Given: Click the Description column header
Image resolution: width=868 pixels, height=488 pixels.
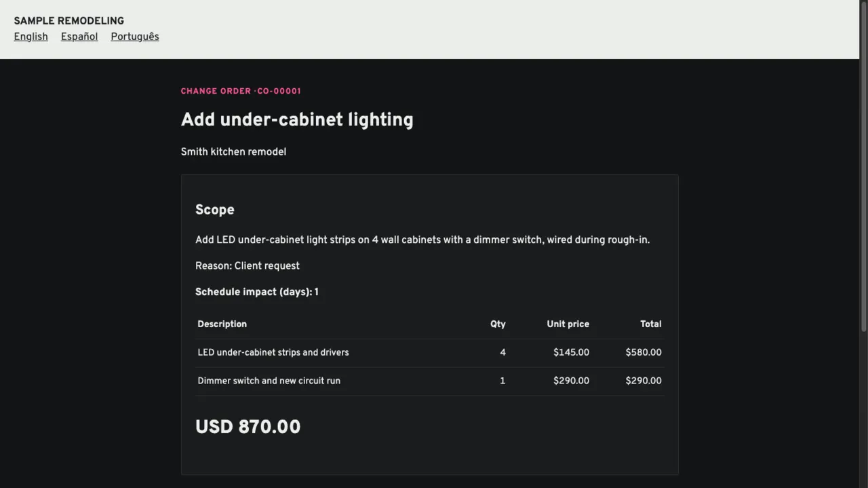Looking at the screenshot, I should point(222,324).
